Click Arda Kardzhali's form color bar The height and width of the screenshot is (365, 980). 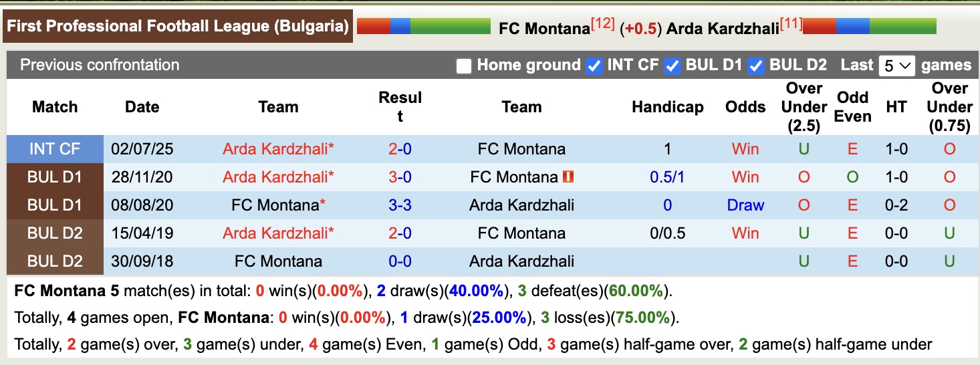click(869, 26)
